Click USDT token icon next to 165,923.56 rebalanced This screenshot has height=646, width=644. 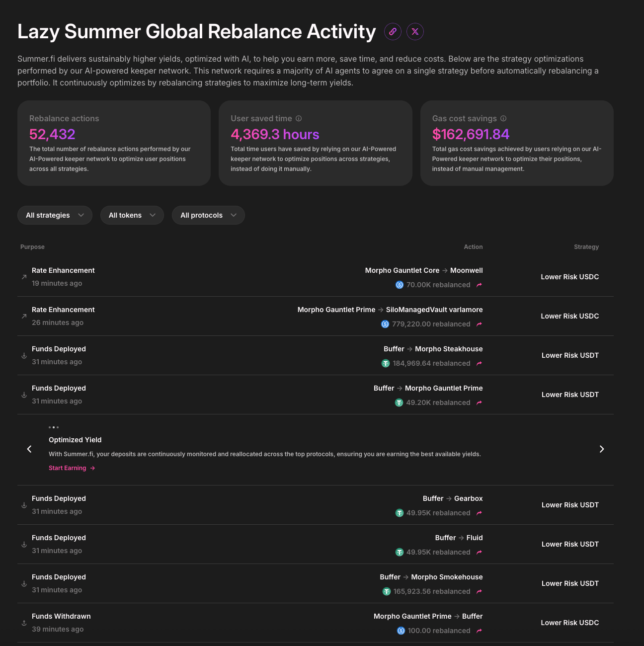tap(387, 591)
